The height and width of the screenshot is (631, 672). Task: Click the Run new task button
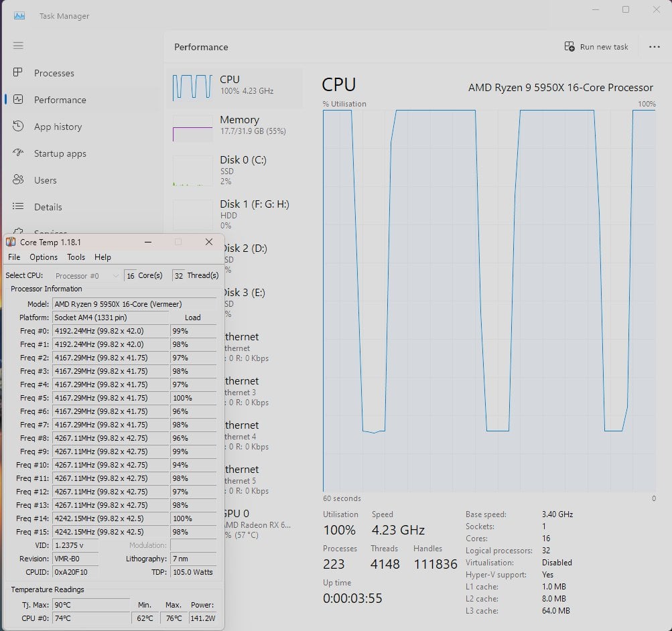pos(596,47)
